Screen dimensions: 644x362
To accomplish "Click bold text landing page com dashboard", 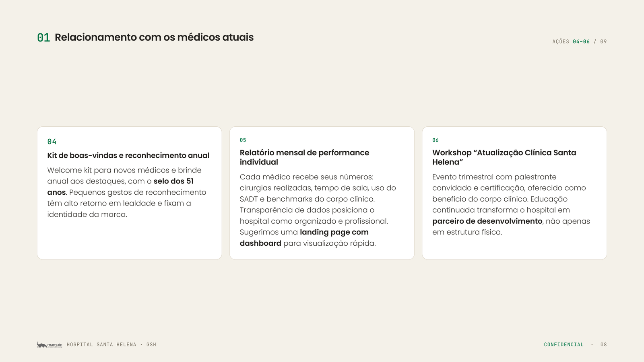I will (304, 238).
